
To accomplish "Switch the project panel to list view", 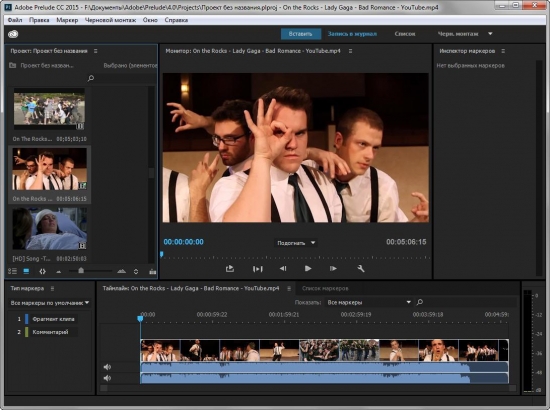I will pos(12,271).
